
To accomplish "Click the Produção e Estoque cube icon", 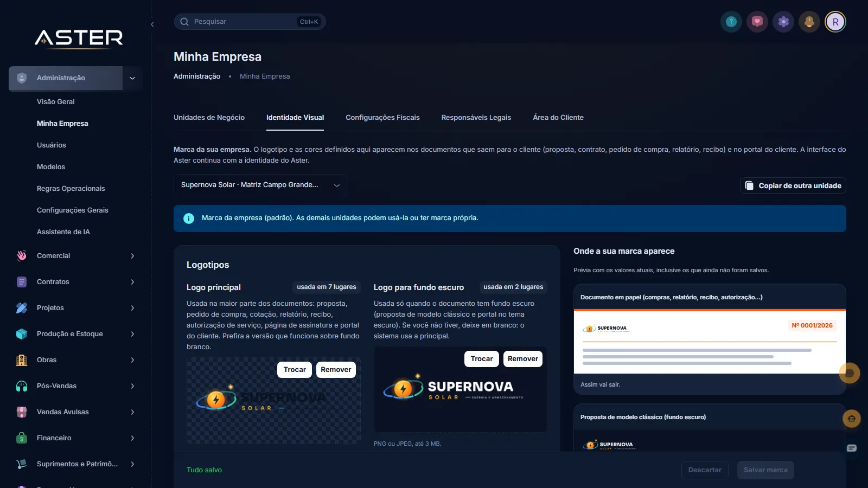I will (x=22, y=334).
